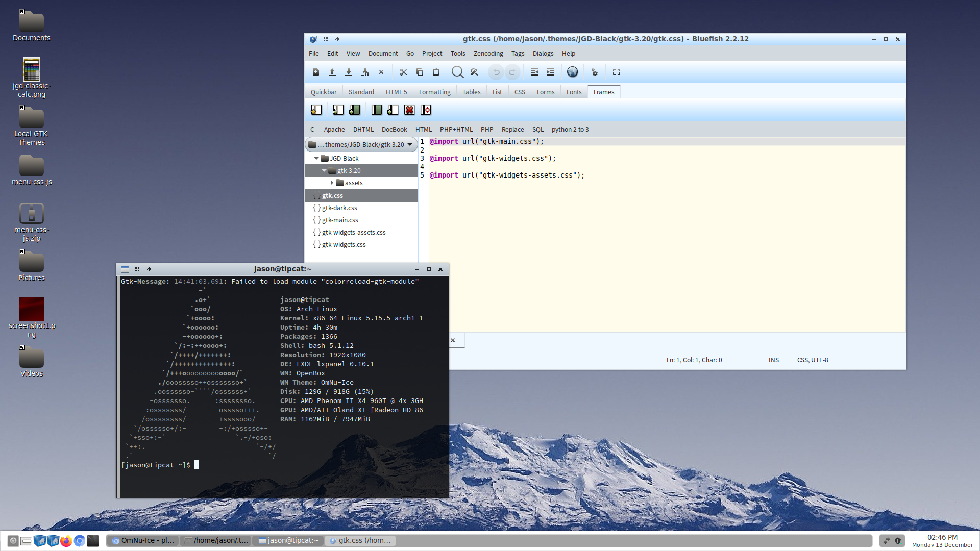Open the Go menu
Image resolution: width=980 pixels, height=551 pixels.
(410, 54)
